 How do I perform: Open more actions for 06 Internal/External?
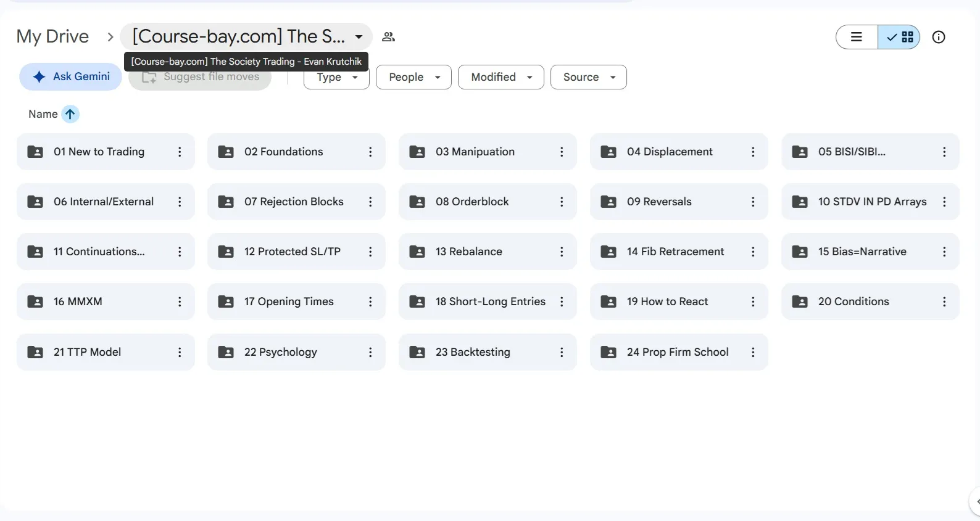pos(180,202)
